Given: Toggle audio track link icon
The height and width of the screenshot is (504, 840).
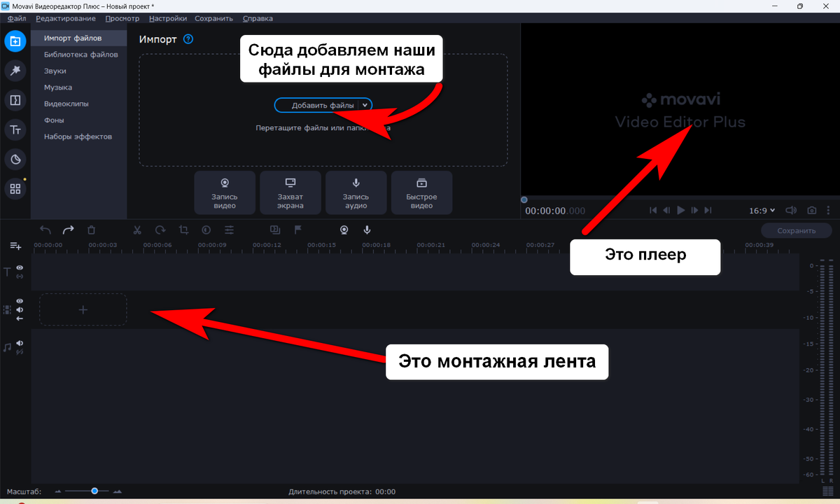Looking at the screenshot, I should (20, 351).
